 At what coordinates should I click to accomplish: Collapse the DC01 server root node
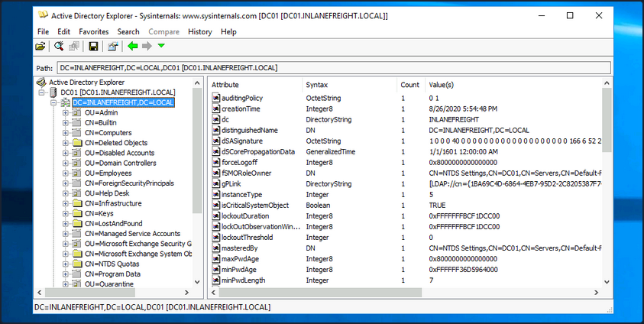42,92
